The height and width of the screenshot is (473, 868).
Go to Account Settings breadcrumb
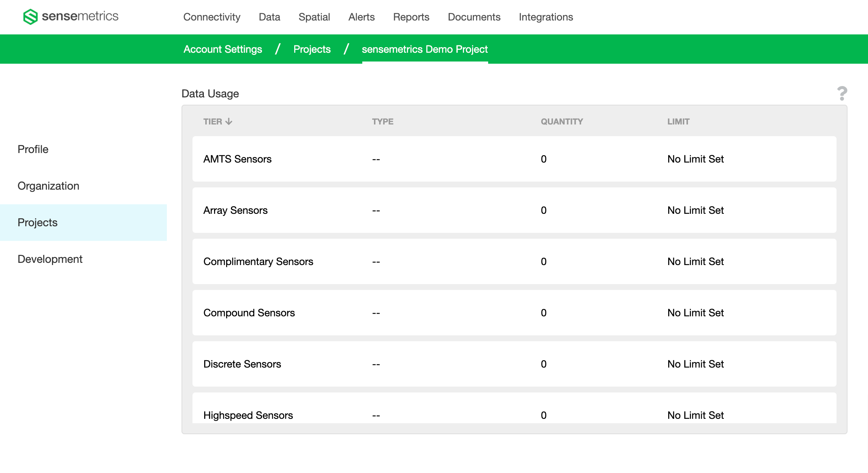coord(223,49)
